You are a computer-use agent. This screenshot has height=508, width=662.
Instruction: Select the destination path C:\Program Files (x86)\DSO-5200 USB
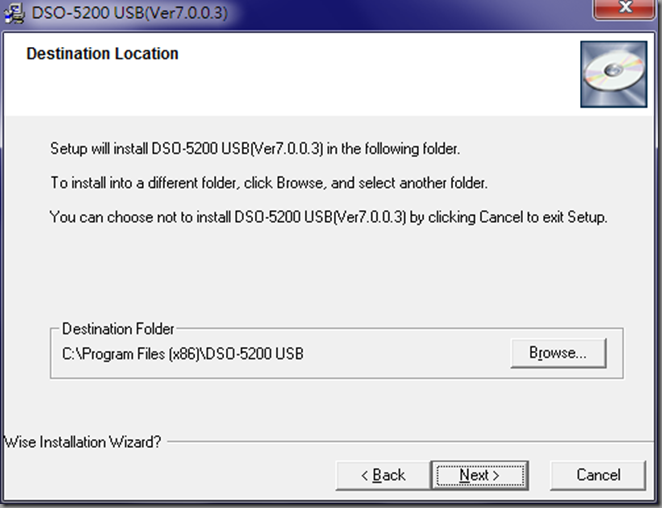click(x=183, y=354)
